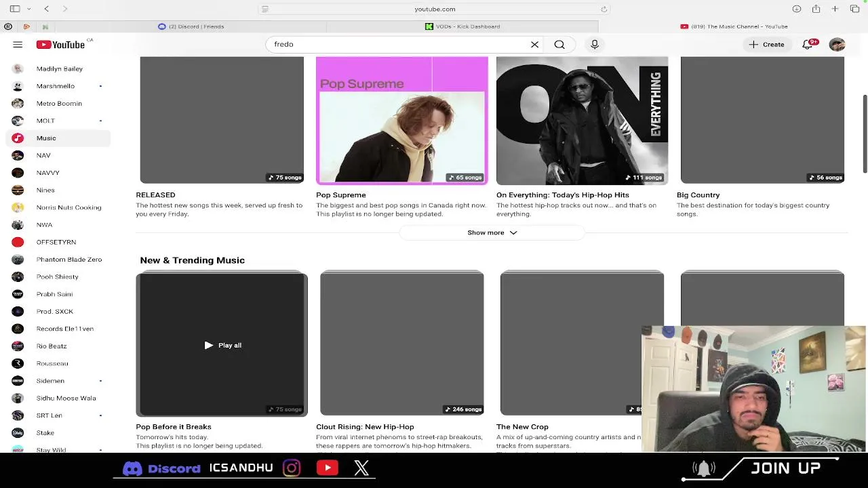Open The New Crop playlist title

(x=522, y=427)
